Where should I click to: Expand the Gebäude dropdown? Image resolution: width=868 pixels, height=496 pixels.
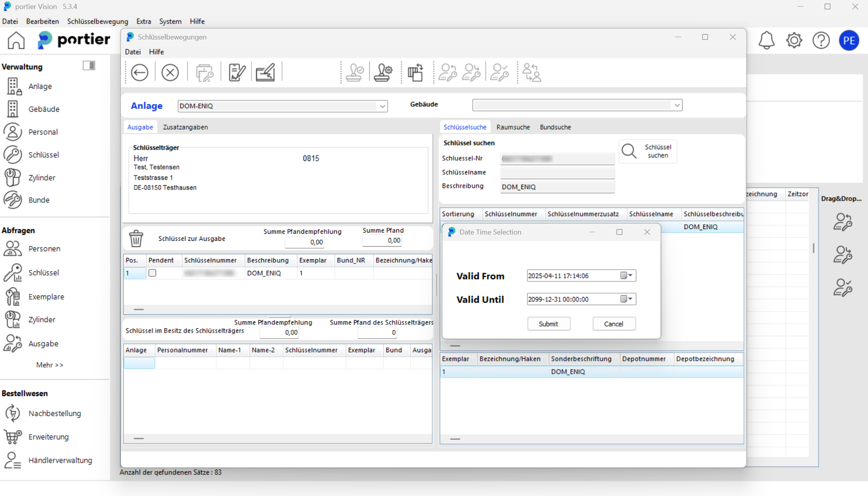click(x=677, y=105)
